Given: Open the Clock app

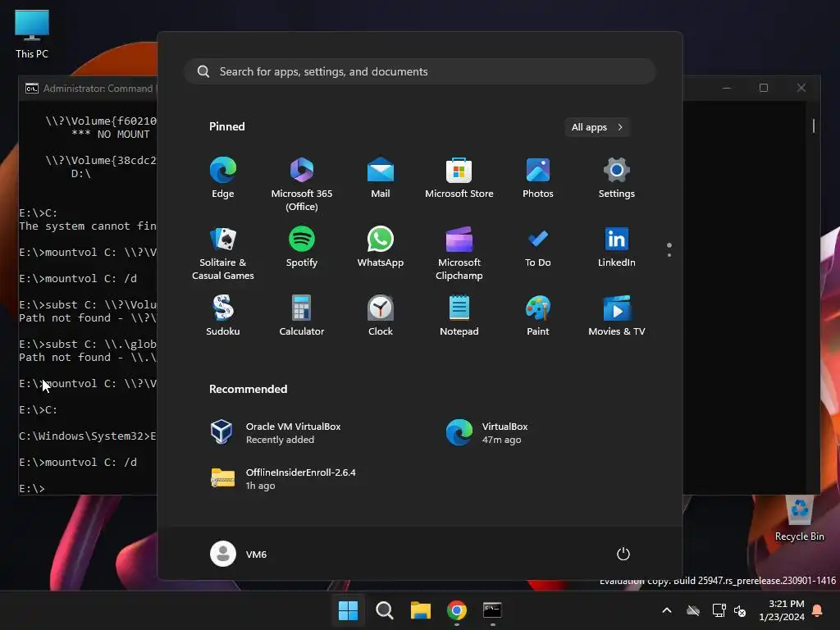Looking at the screenshot, I should pos(381,316).
